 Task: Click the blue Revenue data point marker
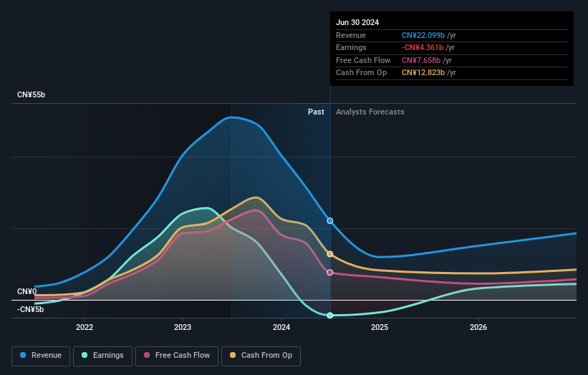coord(330,221)
